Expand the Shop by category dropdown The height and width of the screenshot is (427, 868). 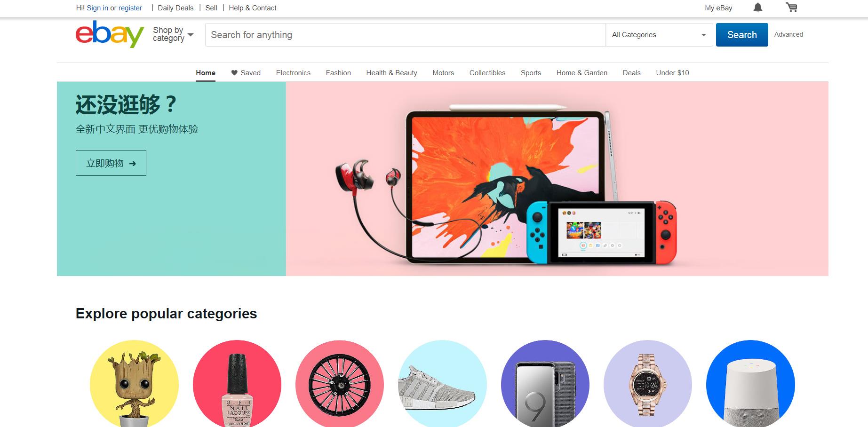(x=173, y=34)
